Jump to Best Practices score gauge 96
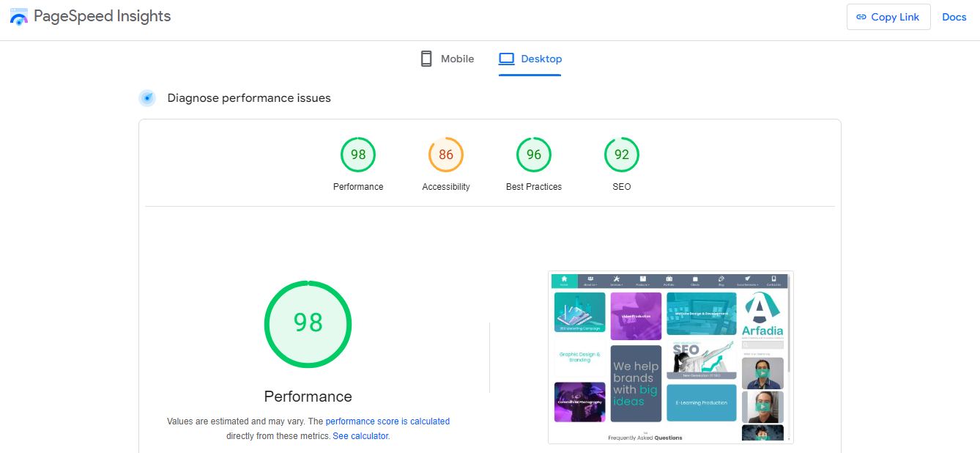The image size is (980, 453). 534,155
